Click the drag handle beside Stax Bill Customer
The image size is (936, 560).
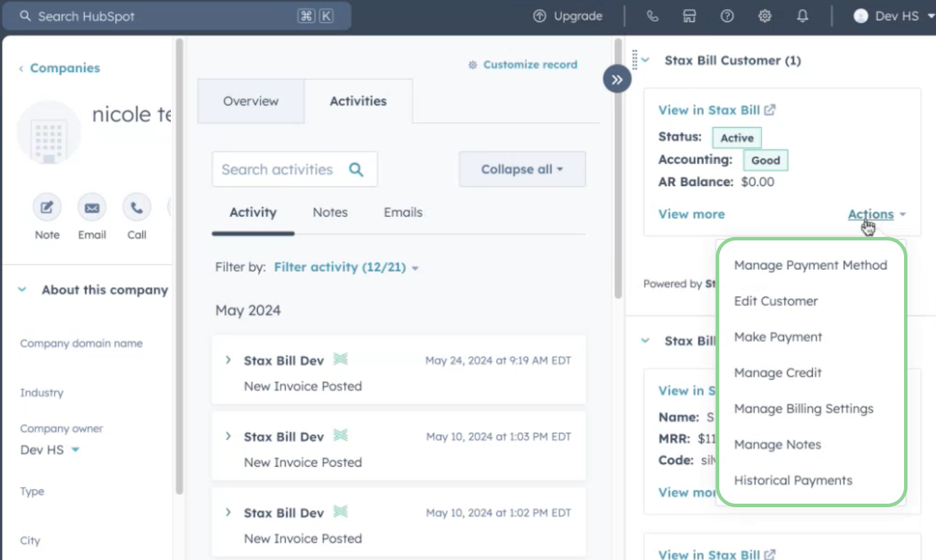(634, 60)
